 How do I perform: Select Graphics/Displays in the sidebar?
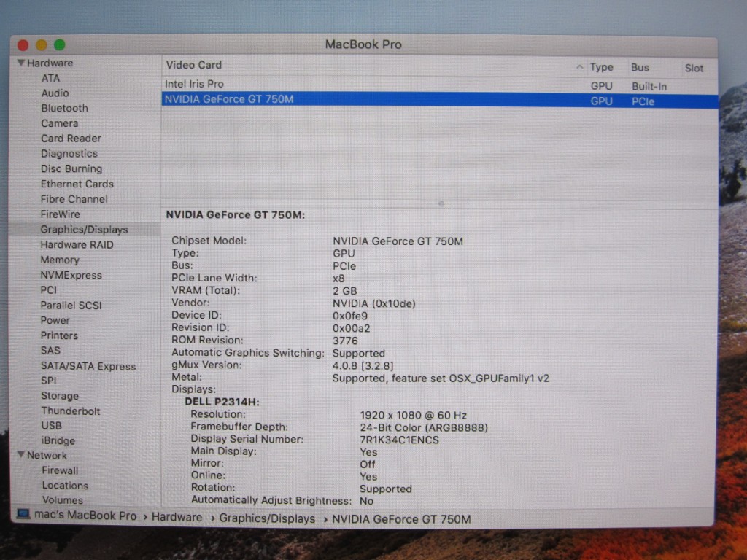85,230
